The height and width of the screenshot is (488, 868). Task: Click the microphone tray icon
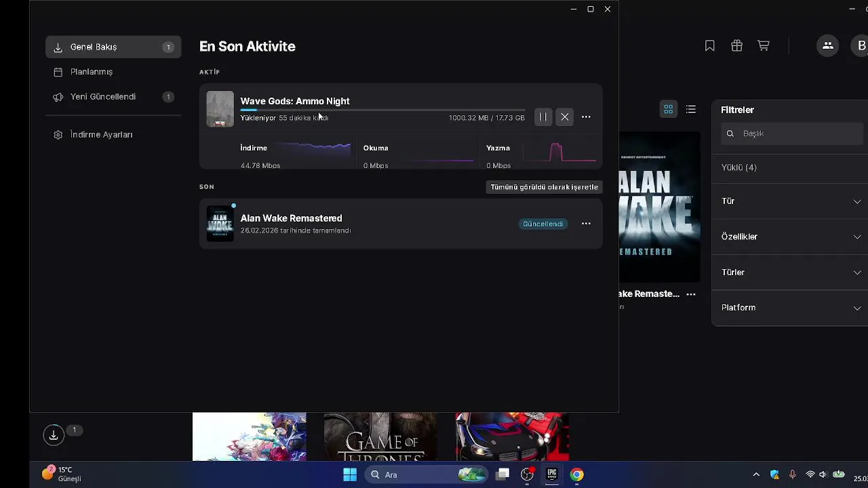tap(792, 474)
